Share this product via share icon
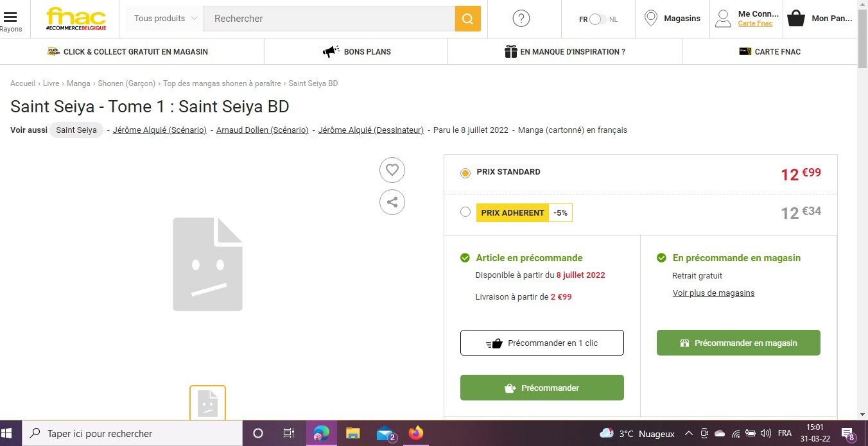Screen dimensions: 868x446 coord(392,202)
